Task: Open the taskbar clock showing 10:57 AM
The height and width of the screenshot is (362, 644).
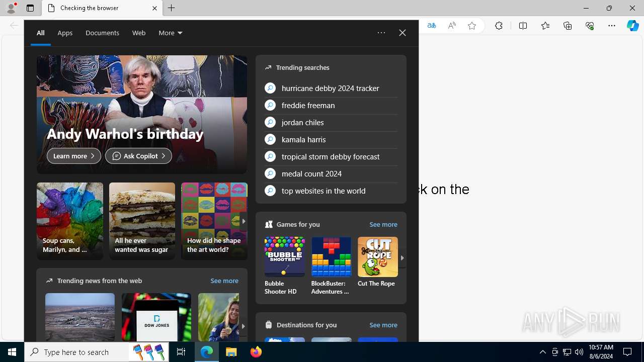Action: 601,352
